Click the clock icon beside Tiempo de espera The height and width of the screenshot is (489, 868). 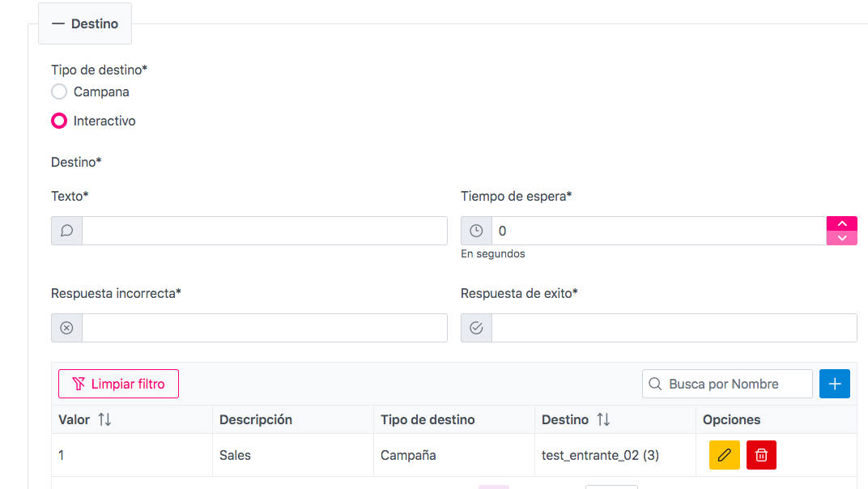(x=476, y=231)
